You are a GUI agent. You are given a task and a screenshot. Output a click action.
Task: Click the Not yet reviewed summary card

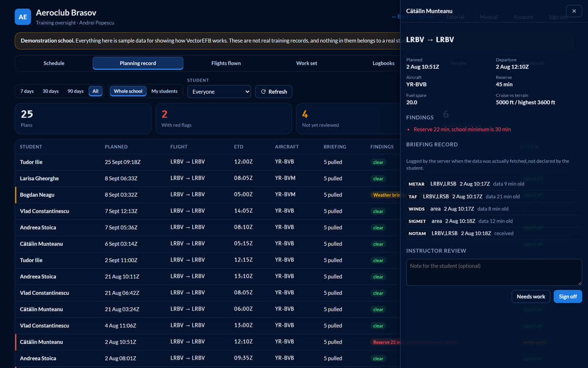click(x=348, y=119)
